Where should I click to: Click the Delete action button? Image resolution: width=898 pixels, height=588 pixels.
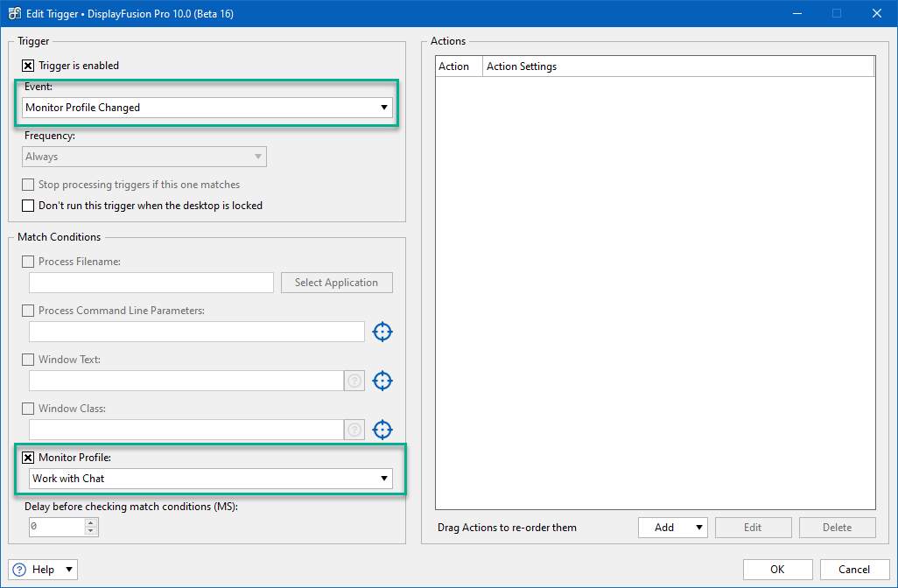pyautogui.click(x=838, y=528)
